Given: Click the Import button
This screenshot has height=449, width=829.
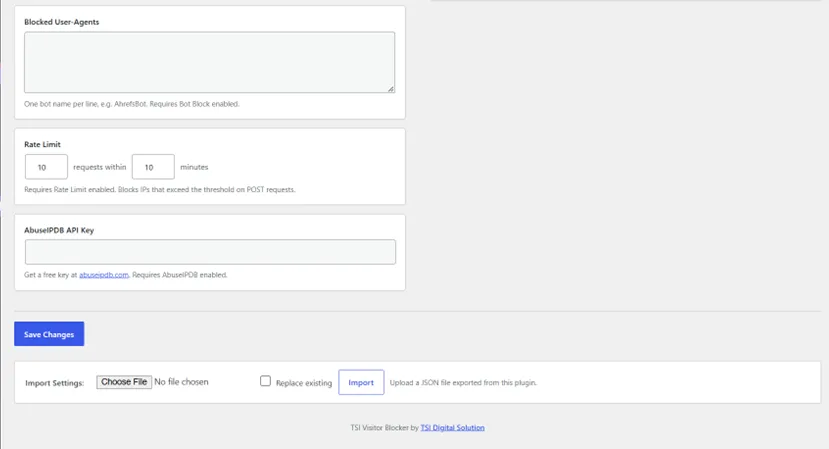Looking at the screenshot, I should coord(361,382).
